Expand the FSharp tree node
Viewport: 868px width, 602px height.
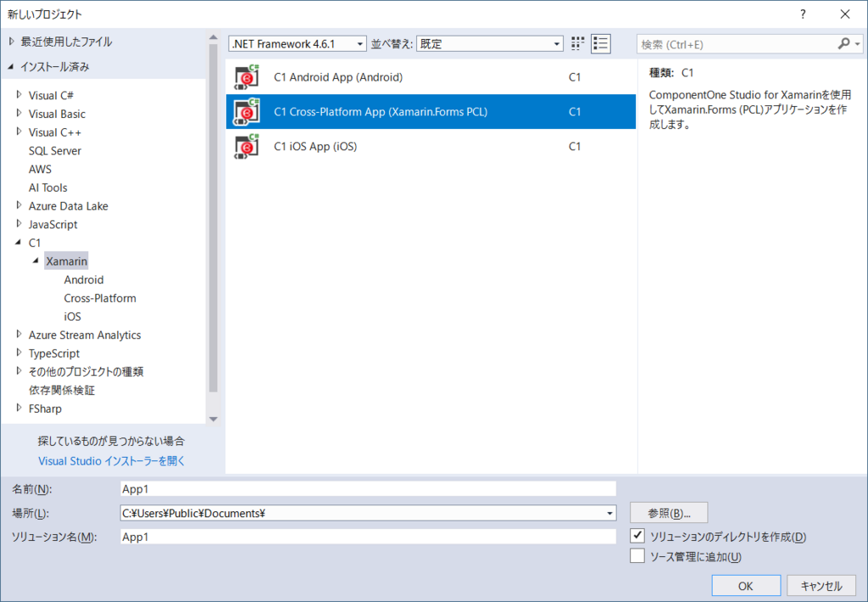tap(19, 408)
